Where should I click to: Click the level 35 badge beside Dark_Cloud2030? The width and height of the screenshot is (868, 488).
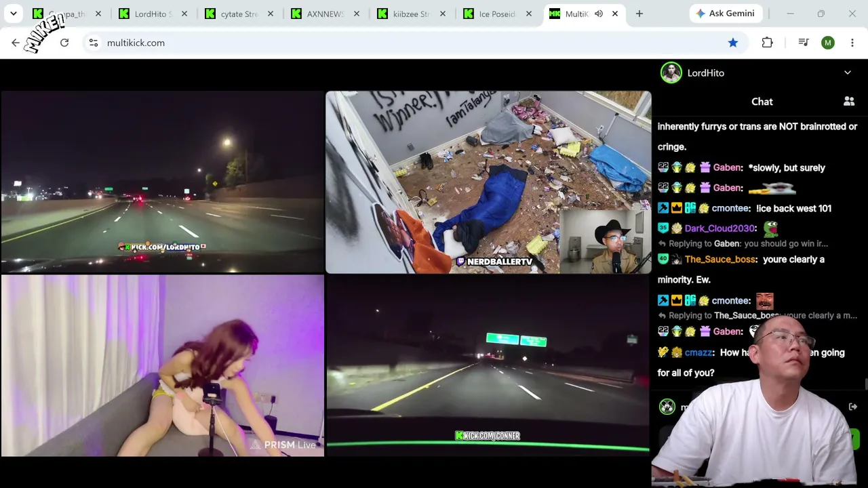pos(663,228)
